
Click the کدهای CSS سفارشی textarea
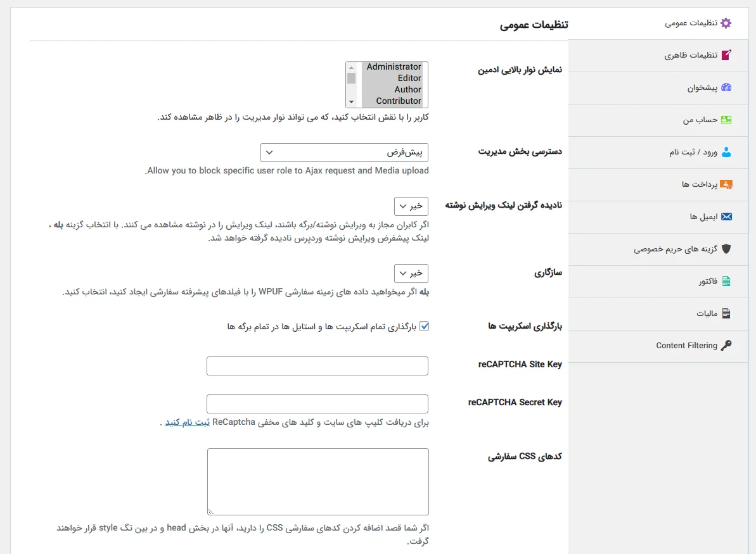point(318,482)
